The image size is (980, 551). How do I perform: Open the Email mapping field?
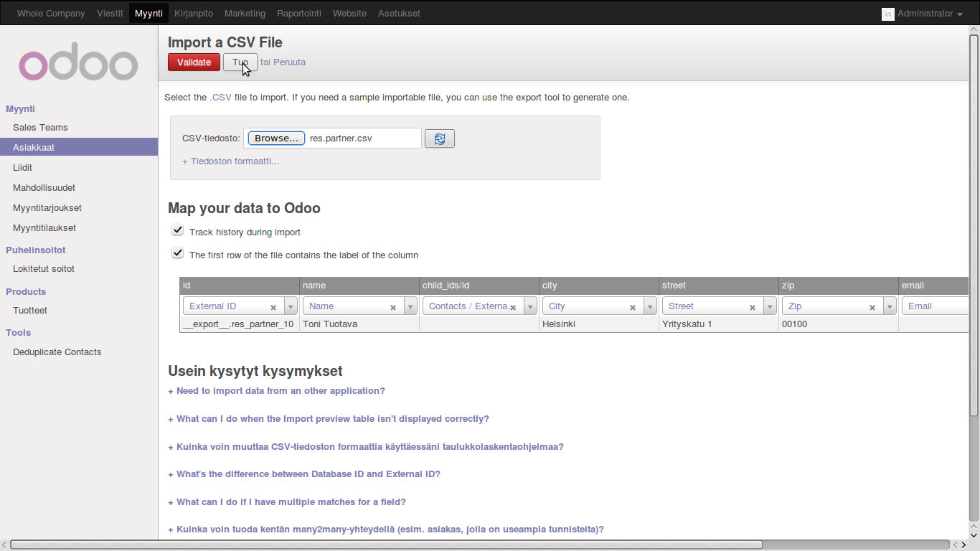tap(935, 306)
